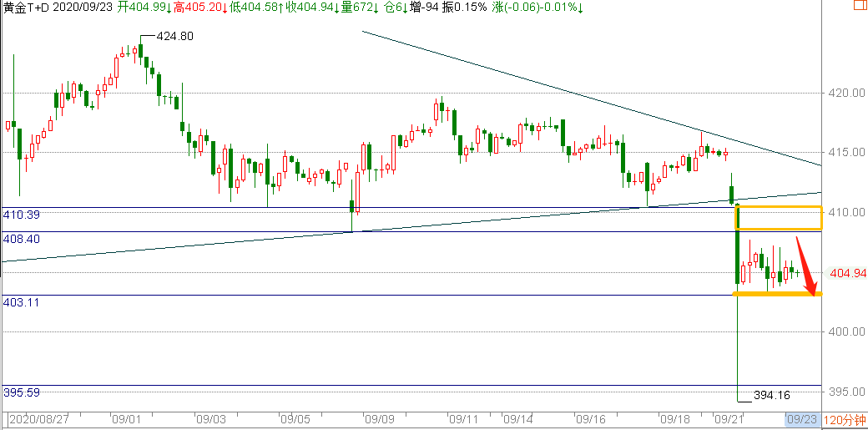This screenshot has width=868, height=430.
Task: Click the 09/09 date on time axis
Action: click(381, 419)
